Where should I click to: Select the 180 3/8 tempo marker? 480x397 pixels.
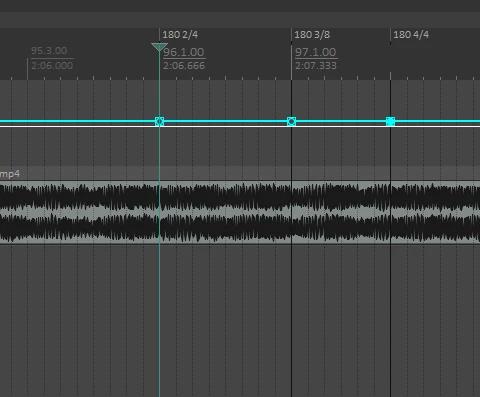point(312,35)
